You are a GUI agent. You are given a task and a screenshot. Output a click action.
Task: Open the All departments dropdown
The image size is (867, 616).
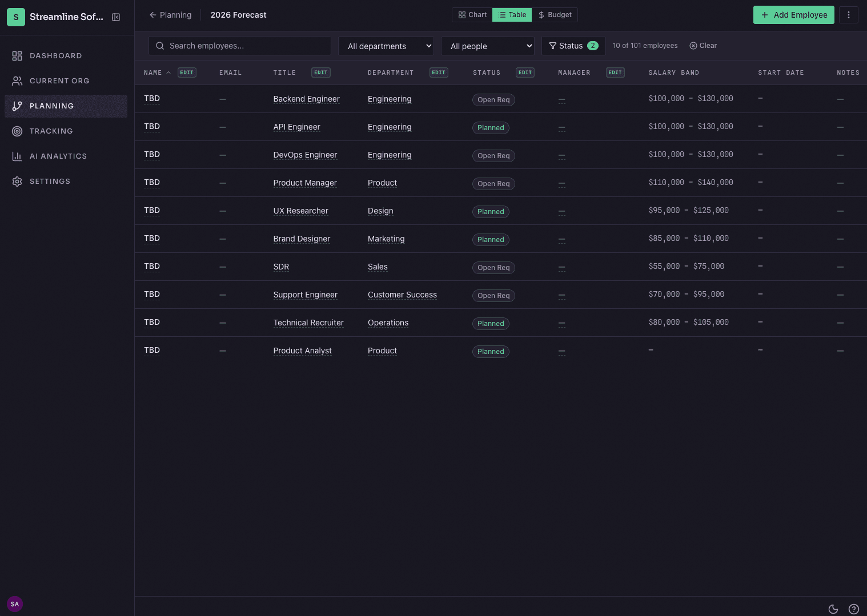(386, 46)
